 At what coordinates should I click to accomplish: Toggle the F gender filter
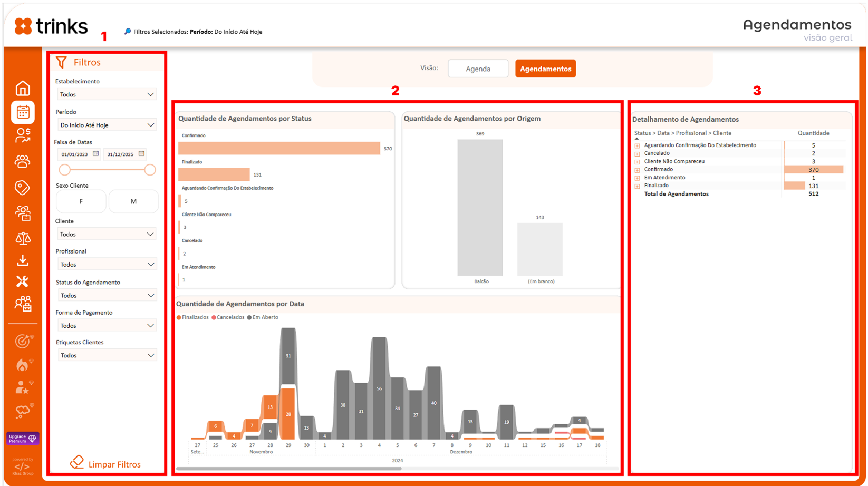pyautogui.click(x=81, y=201)
